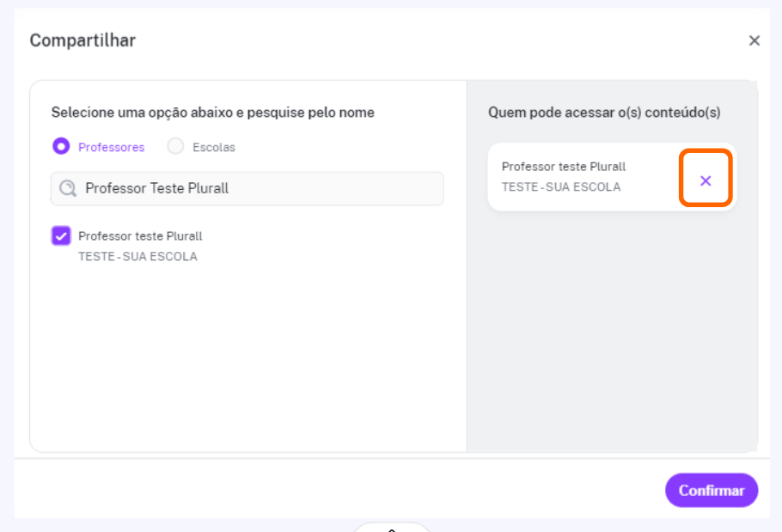The image size is (782, 532).
Task: Select the Professores radio button
Action: 61,147
